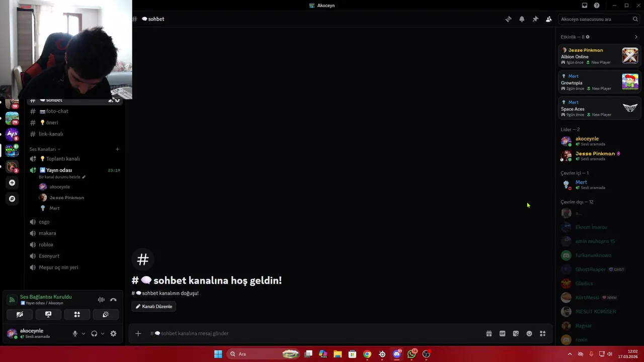Open Mert's Growtopia activity card
The image size is (644, 362).
pos(599,82)
